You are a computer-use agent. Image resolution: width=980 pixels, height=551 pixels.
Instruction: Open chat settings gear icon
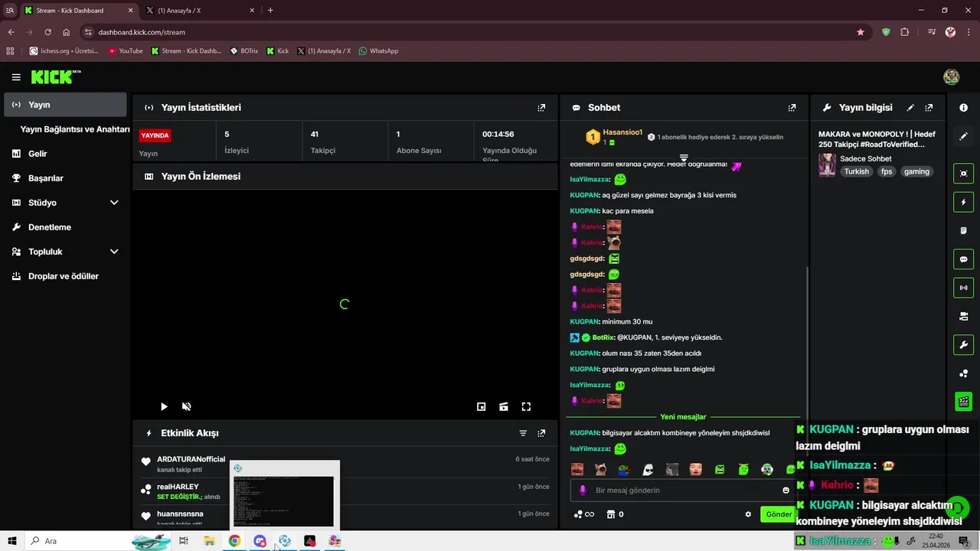(x=748, y=514)
